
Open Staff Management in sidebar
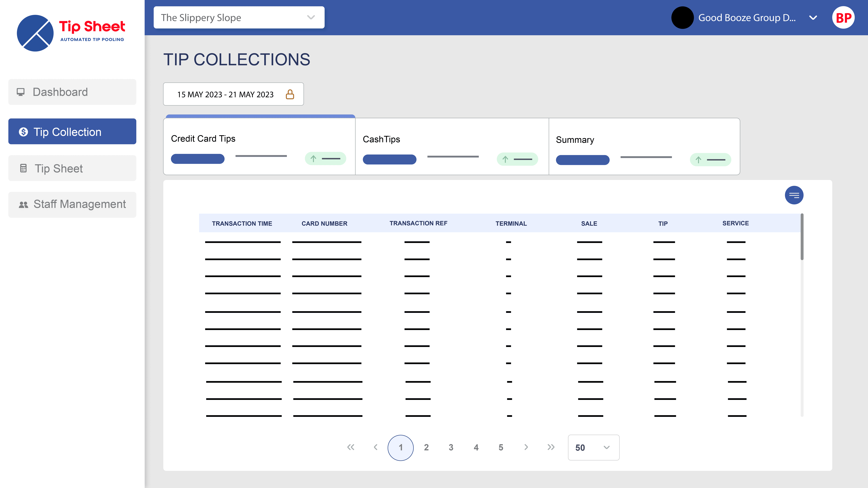pyautogui.click(x=72, y=204)
